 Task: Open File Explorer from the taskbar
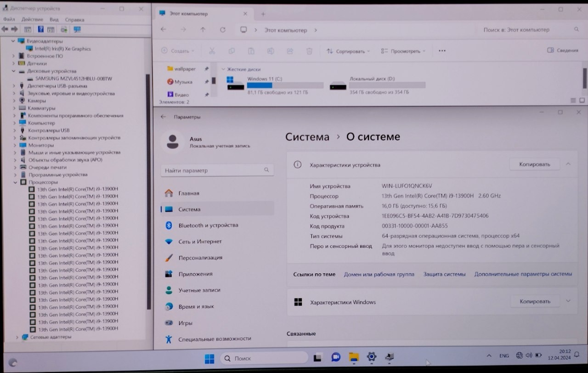click(x=353, y=357)
